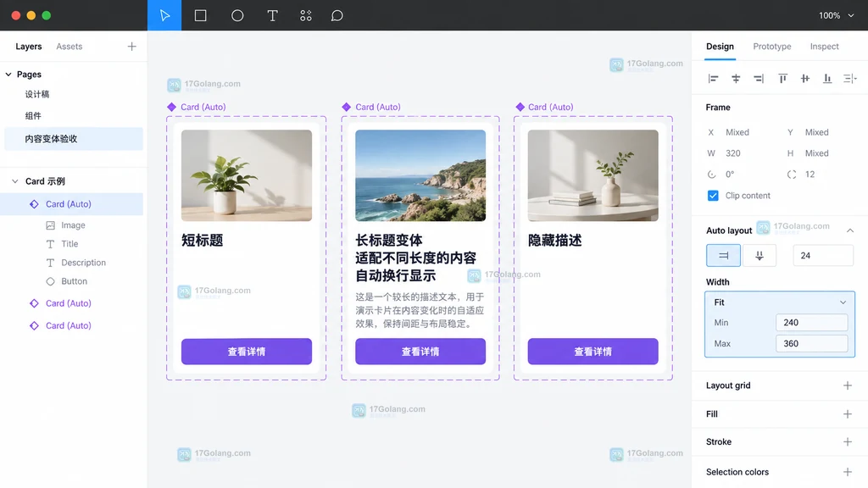Click Card (Auto) label above 隐藏描述 card
The height and width of the screenshot is (488, 868).
[550, 107]
